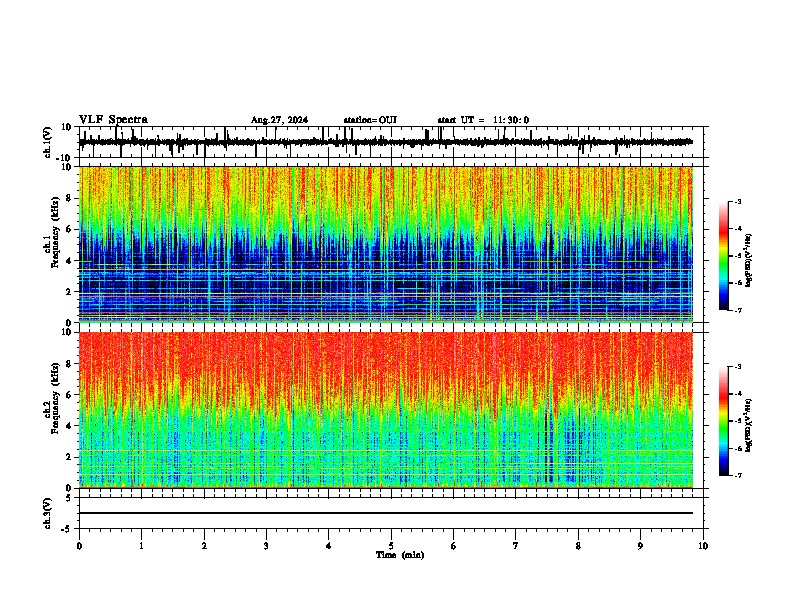Click the "start UT = 11:30: 0" label
The width and height of the screenshot is (792, 612).
pos(483,120)
